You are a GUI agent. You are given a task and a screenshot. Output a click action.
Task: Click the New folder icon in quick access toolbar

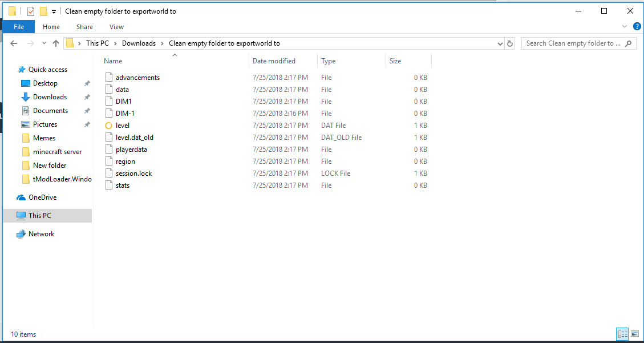coord(43,11)
